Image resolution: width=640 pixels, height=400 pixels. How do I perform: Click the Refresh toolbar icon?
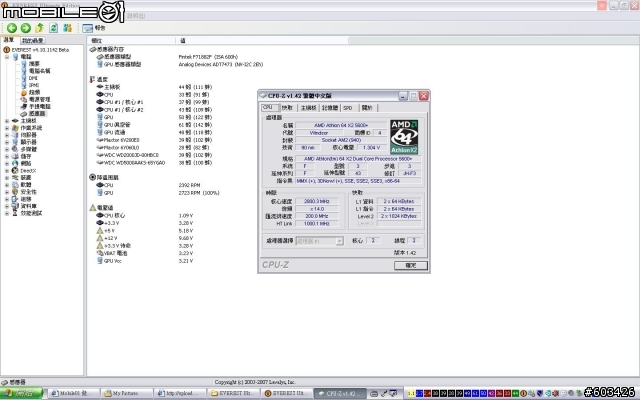click(x=53, y=28)
